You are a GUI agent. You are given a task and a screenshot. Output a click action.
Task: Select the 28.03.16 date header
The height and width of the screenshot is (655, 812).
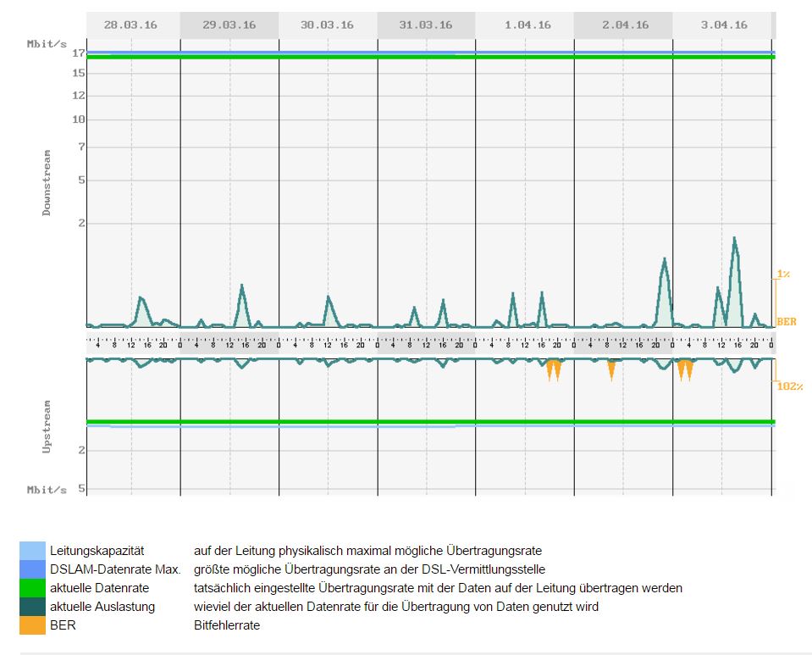[130, 25]
